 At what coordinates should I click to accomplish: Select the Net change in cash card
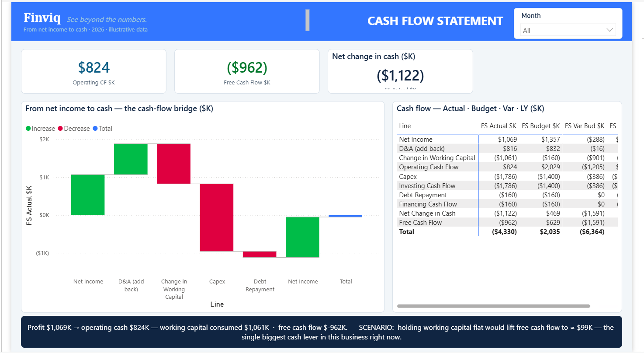pyautogui.click(x=400, y=71)
